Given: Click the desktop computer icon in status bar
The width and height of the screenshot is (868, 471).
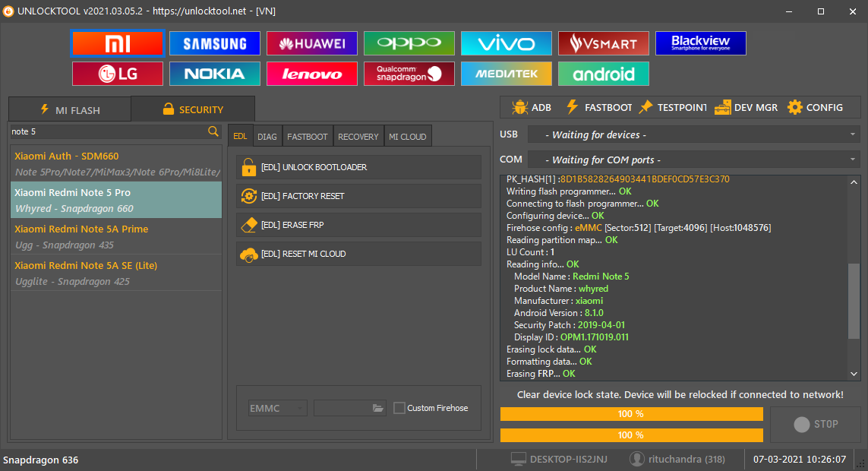Looking at the screenshot, I should point(518,459).
